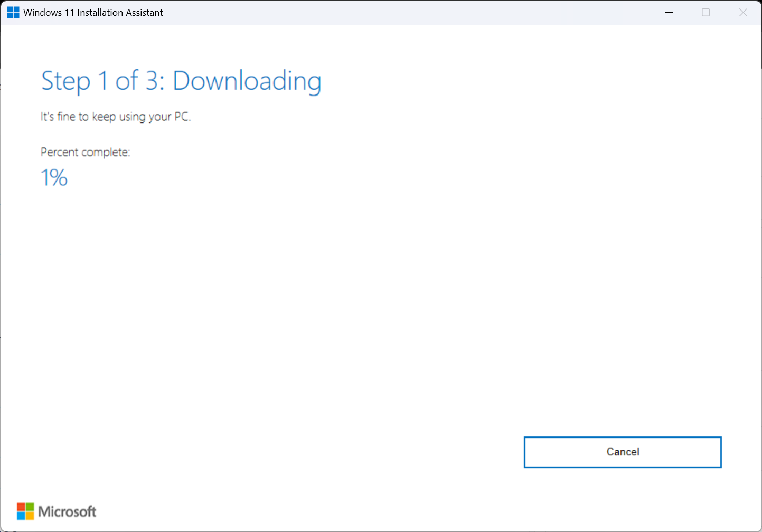The image size is (762, 532).
Task: Click the maximize button in the title bar
Action: 706,12
